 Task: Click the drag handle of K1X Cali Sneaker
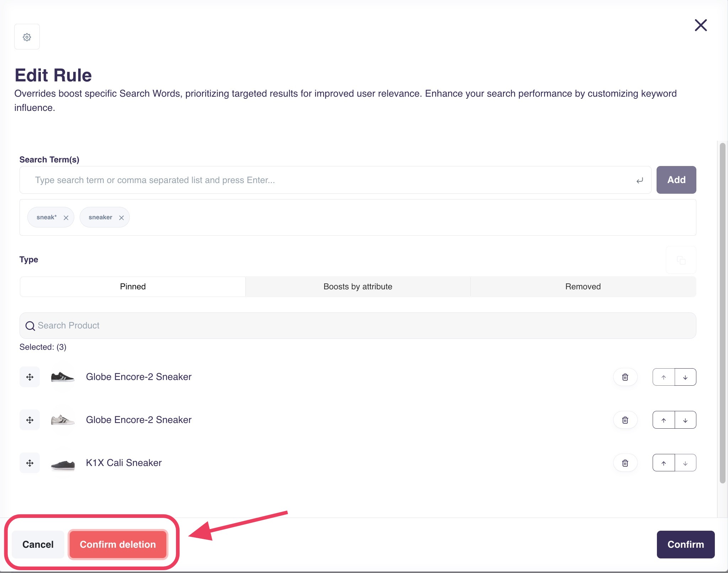30,463
